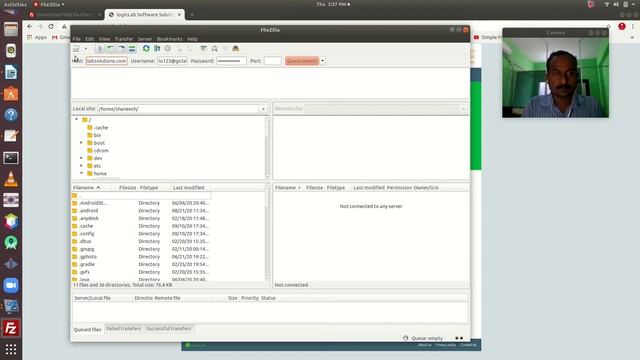Open Show Applications grid in the dock
The height and width of the screenshot is (360, 640).
click(11, 349)
